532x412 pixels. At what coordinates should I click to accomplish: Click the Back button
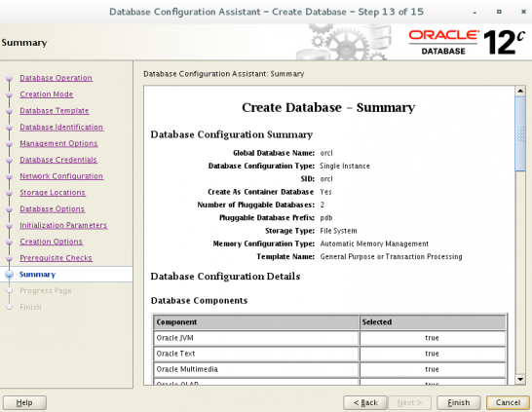click(365, 402)
